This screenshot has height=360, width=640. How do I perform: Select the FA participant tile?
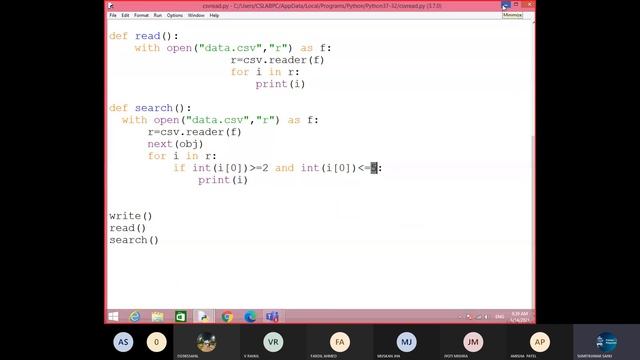(340, 342)
